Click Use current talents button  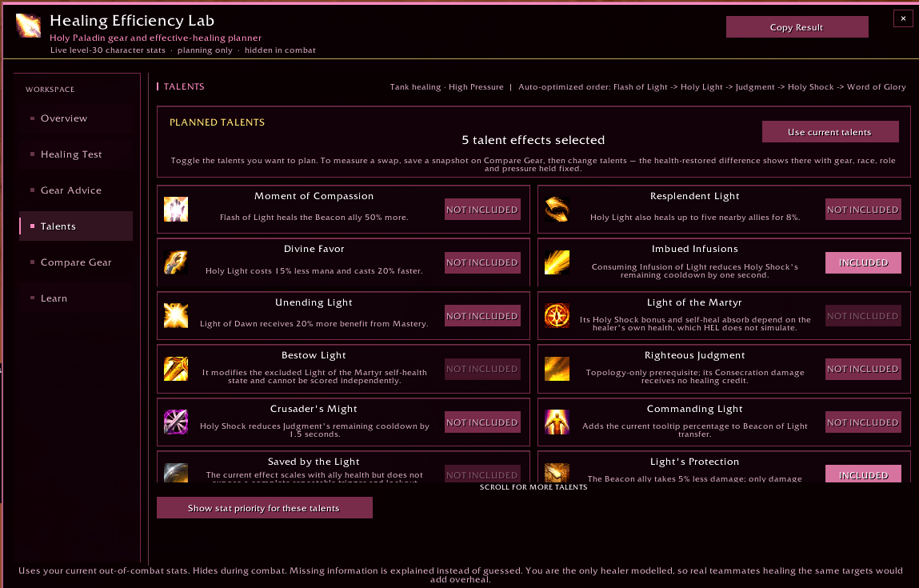830,132
